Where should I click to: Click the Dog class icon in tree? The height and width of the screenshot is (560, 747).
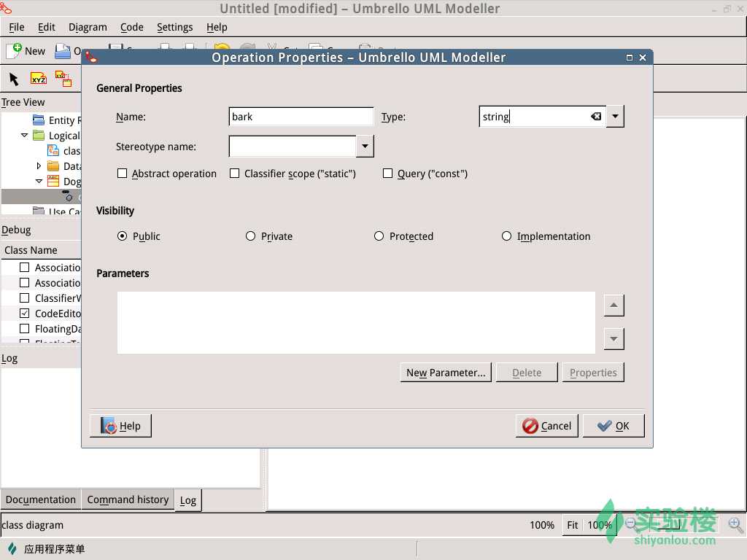pyautogui.click(x=53, y=181)
